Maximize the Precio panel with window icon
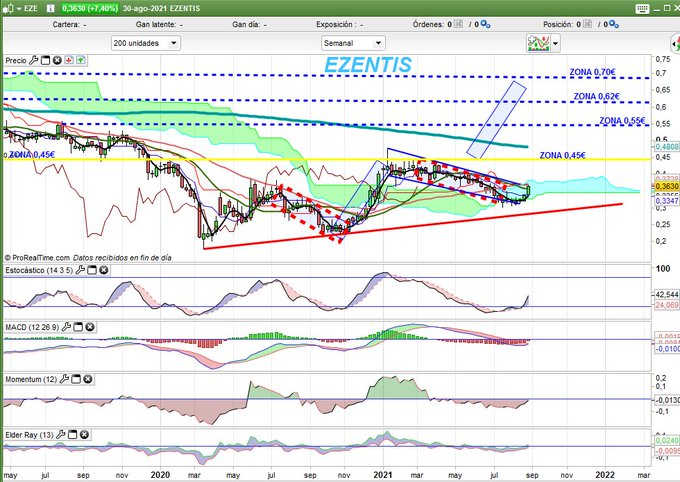 tap(46, 60)
